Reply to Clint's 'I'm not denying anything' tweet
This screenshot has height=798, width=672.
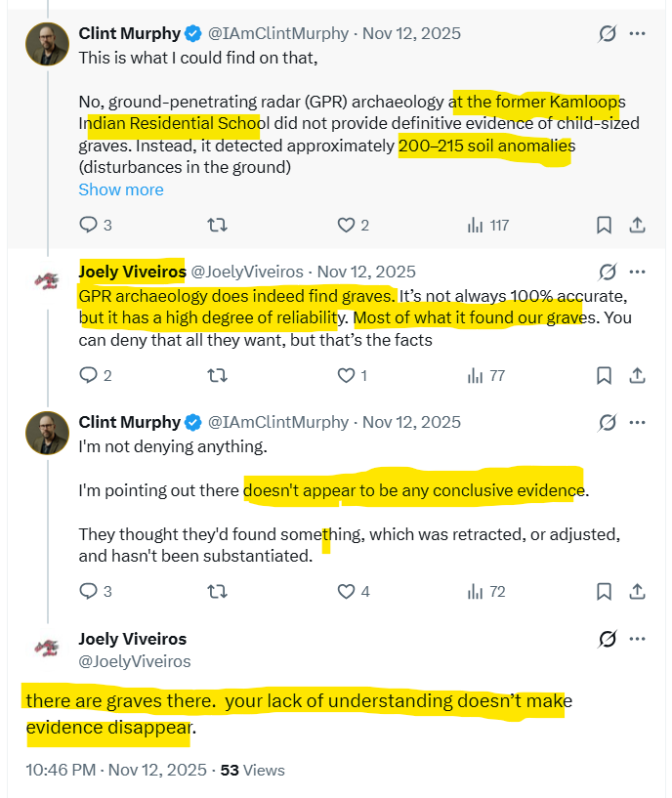tap(88, 591)
